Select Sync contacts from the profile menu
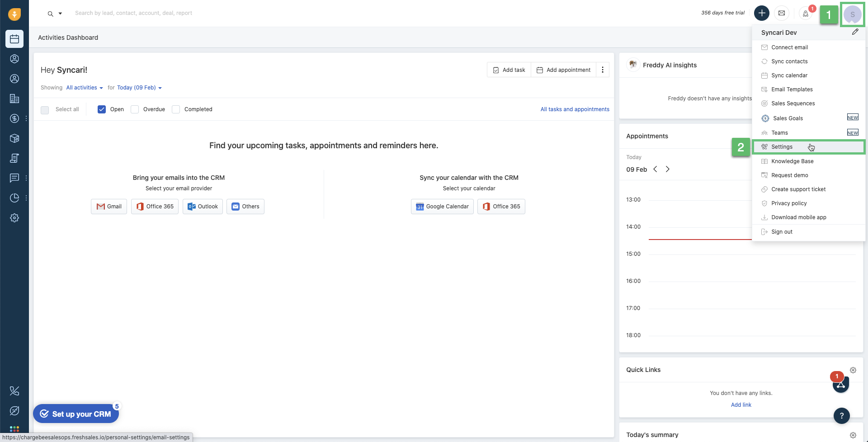Screen dimensions: 868x442 pyautogui.click(x=790, y=61)
